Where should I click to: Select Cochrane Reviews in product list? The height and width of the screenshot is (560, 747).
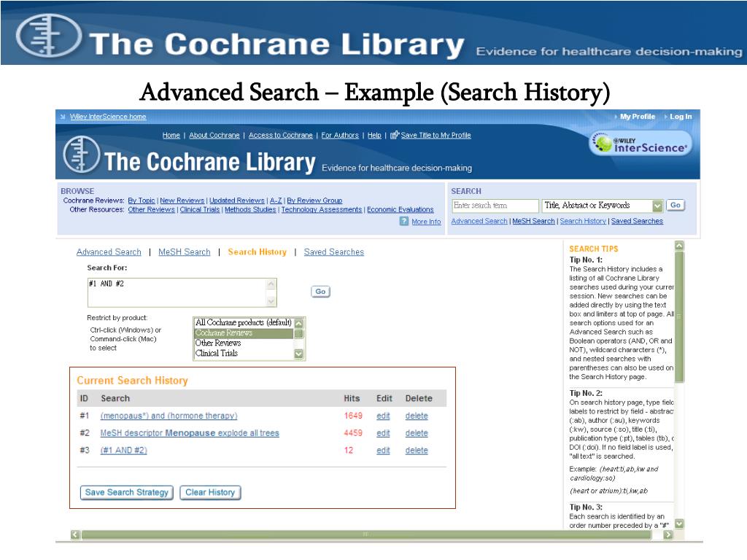pyautogui.click(x=244, y=332)
